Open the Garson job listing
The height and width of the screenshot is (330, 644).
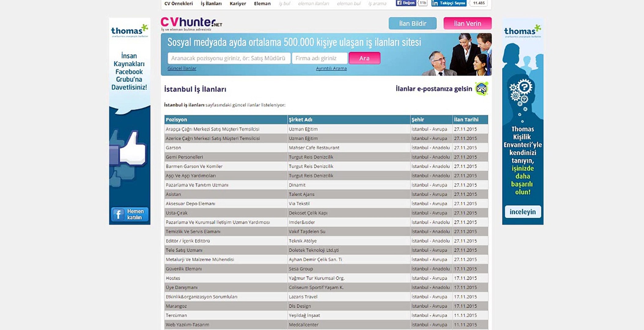pyautogui.click(x=173, y=148)
